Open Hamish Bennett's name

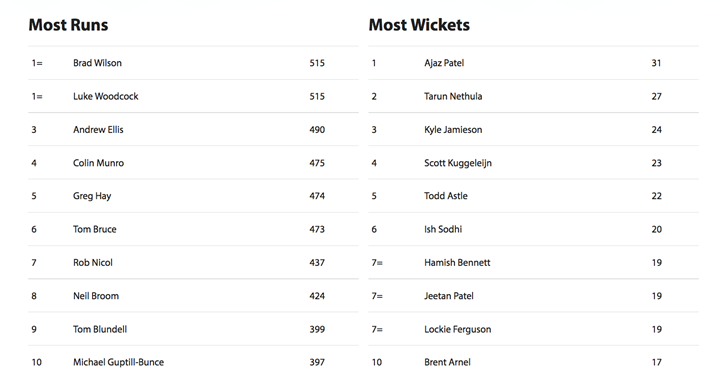tap(457, 263)
